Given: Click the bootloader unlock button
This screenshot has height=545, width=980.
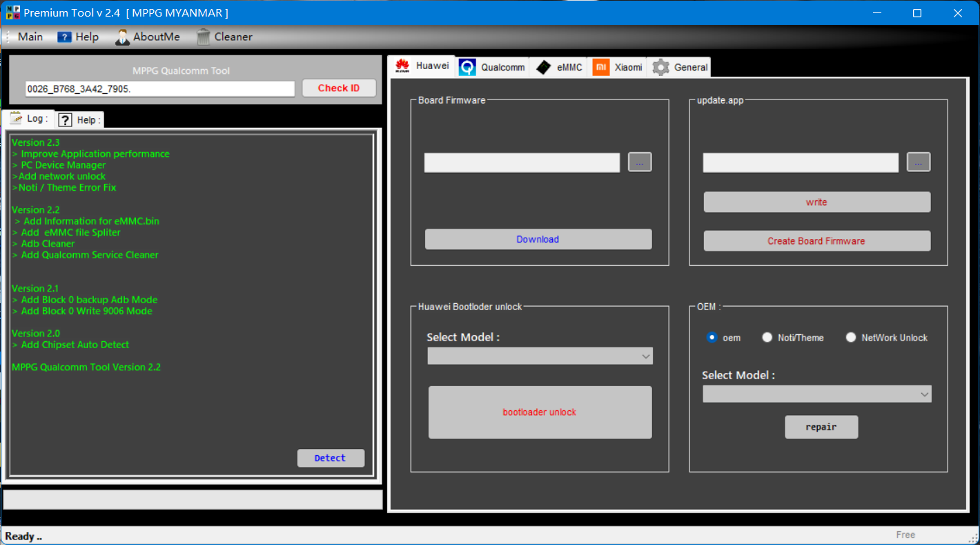Looking at the screenshot, I should pos(540,412).
